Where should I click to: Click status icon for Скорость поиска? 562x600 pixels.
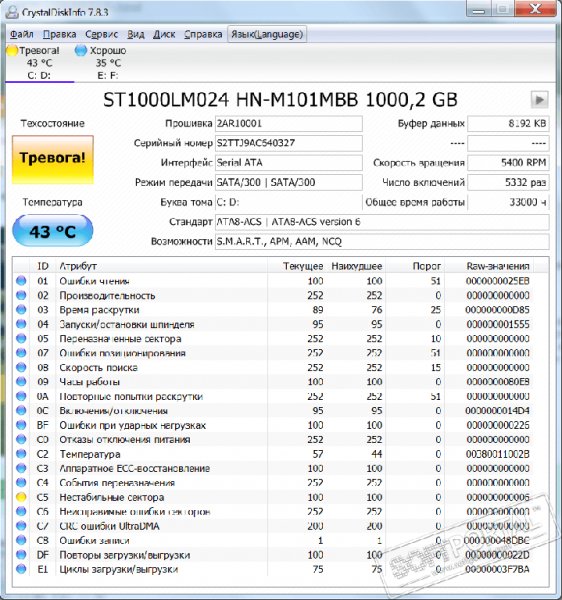(21, 367)
